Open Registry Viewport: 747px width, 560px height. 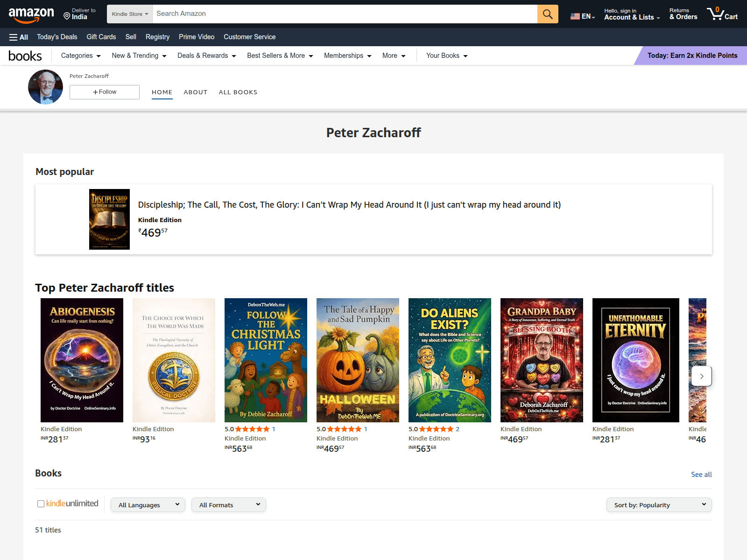(x=157, y=37)
